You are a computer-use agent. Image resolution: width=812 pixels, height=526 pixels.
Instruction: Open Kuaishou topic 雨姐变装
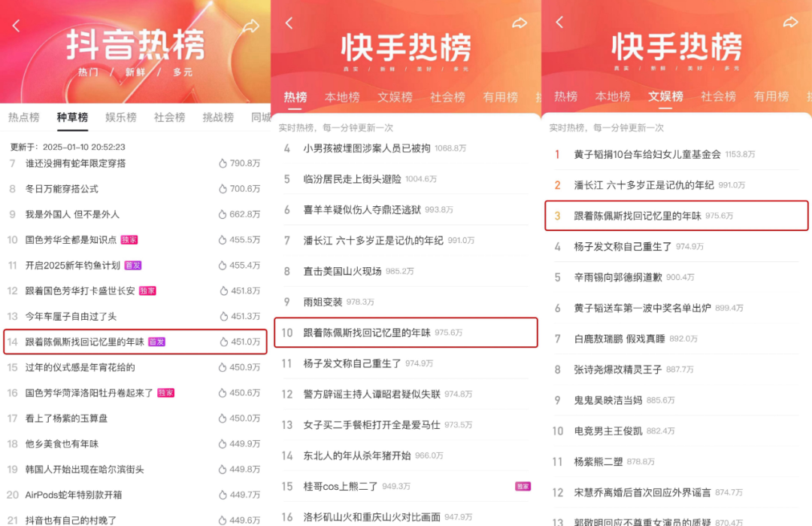click(x=323, y=302)
